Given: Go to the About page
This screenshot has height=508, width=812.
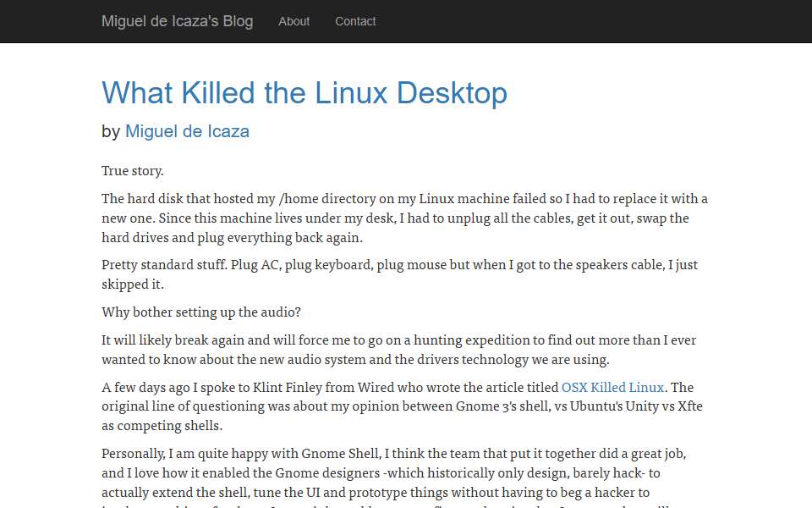Looking at the screenshot, I should pos(294,21).
